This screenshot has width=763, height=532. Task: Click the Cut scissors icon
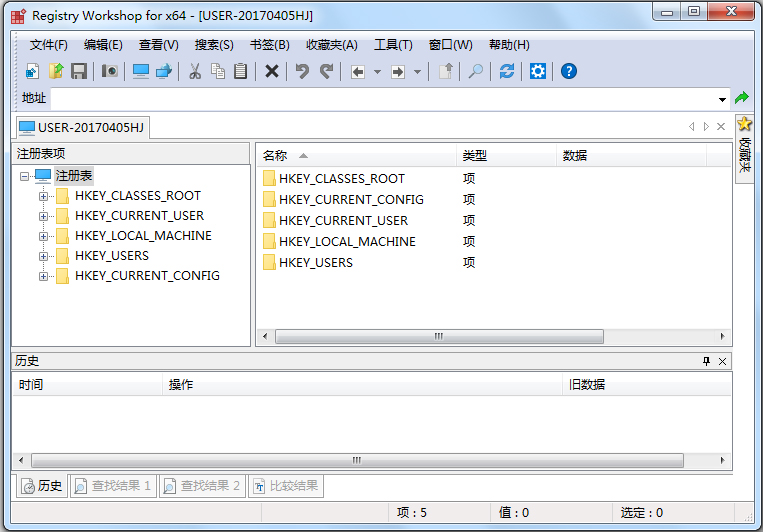coord(195,71)
